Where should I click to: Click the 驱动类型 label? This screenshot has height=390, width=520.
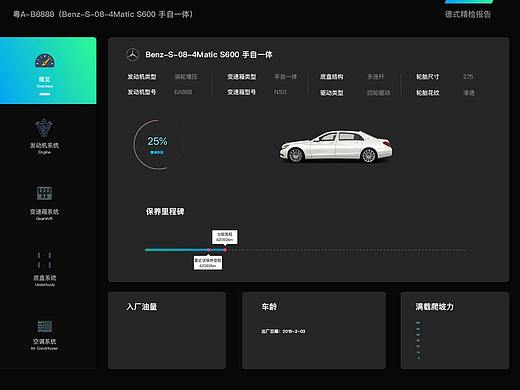pyautogui.click(x=332, y=93)
